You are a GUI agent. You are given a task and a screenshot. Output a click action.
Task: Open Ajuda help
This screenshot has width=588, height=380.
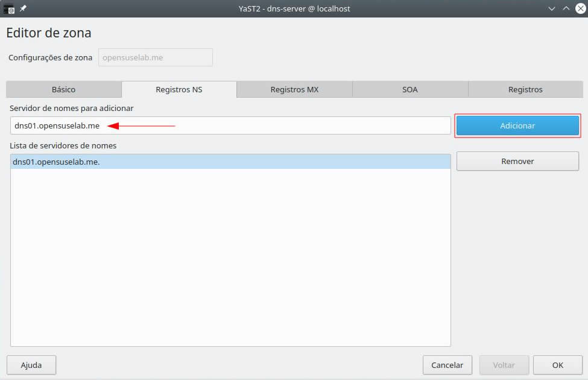31,365
